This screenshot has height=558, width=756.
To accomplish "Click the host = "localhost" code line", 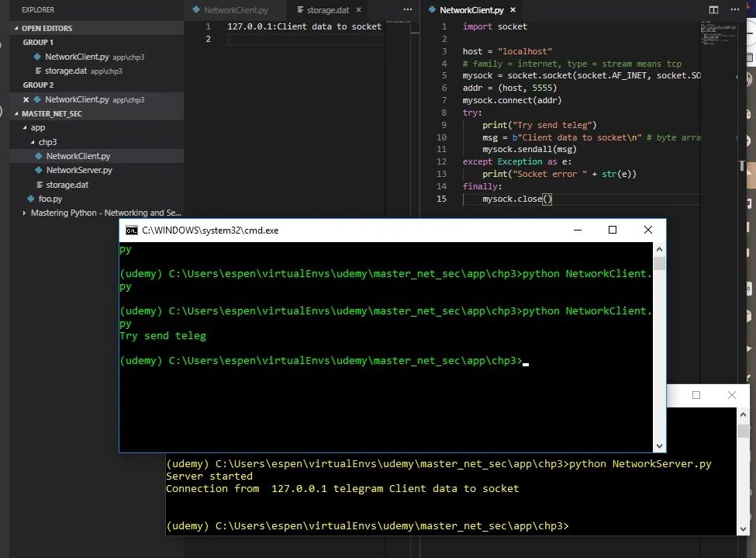I will click(x=507, y=51).
